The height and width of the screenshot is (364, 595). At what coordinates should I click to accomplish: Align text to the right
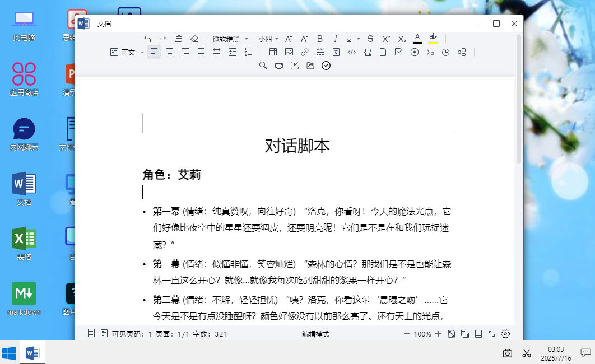[185, 52]
